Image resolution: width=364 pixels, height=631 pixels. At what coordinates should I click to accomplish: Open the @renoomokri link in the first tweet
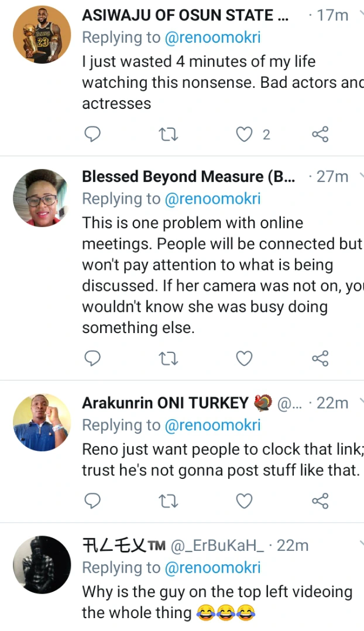click(212, 37)
